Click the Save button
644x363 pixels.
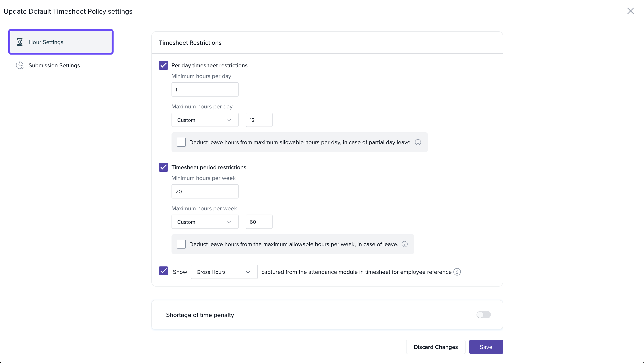[x=486, y=347]
